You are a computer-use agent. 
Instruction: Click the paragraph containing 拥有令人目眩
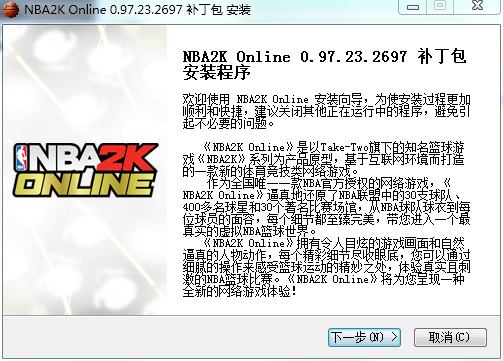326,267
